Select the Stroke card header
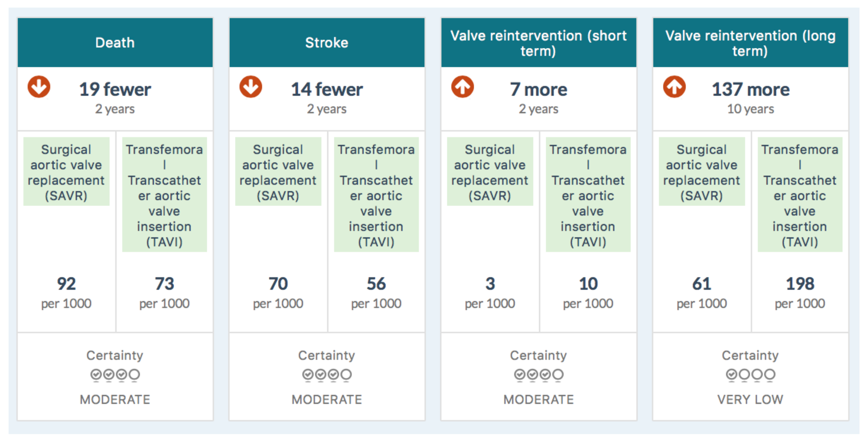The height and width of the screenshot is (442, 868). [327, 43]
